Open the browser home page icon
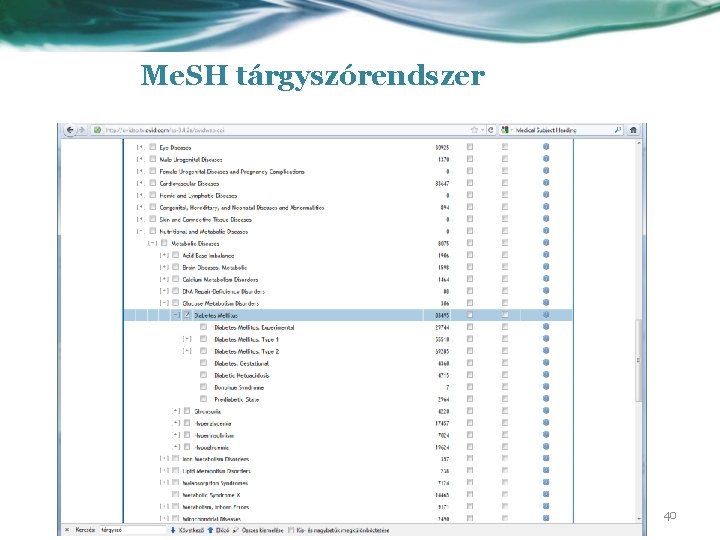This screenshot has width=720, height=540. (x=633, y=130)
